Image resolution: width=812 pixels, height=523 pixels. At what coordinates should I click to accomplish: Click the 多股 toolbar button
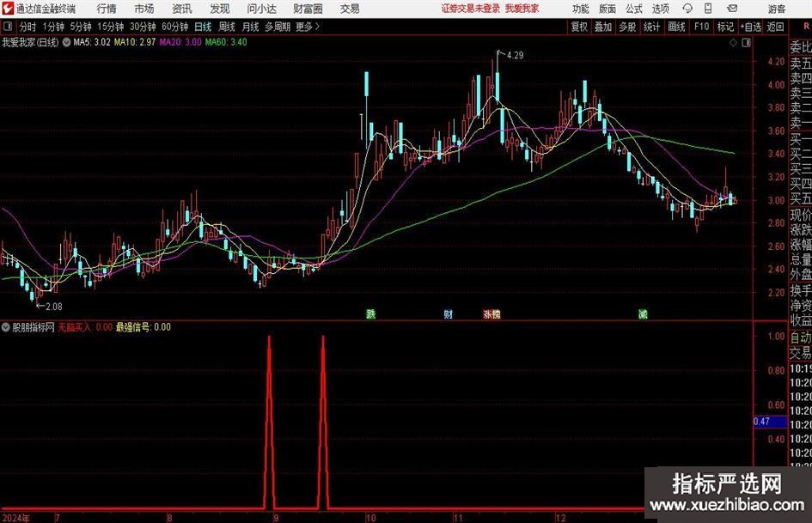(x=627, y=27)
